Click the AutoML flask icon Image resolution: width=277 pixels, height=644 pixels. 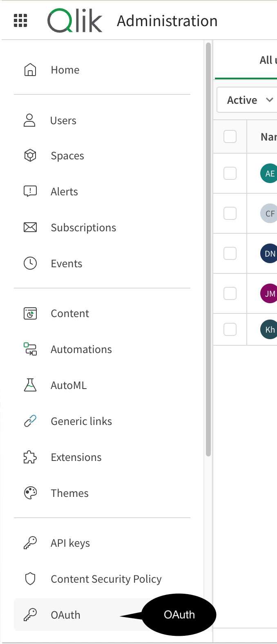click(30, 385)
